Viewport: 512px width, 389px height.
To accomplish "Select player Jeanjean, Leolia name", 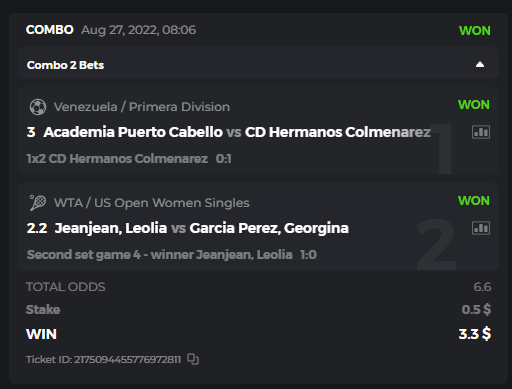I will point(111,228).
